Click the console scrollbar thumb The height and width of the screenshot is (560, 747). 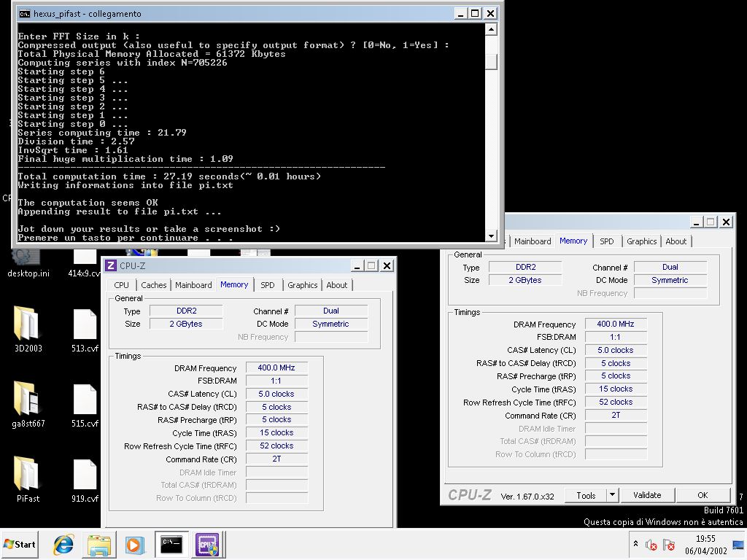[491, 61]
